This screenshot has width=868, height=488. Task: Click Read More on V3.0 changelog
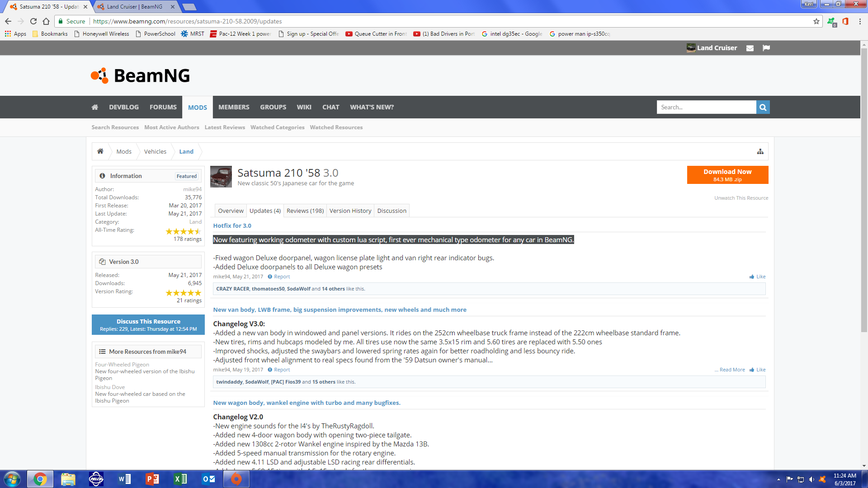tap(732, 370)
